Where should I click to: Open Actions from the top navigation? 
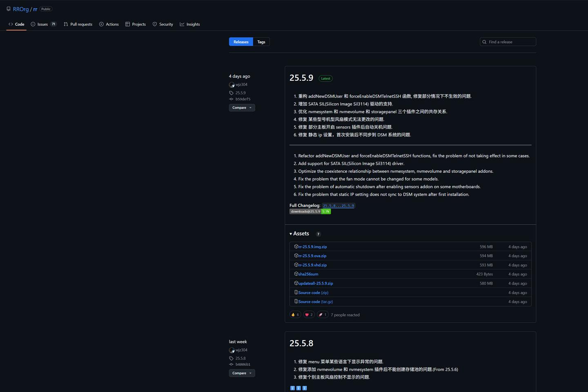(x=101, y=24)
